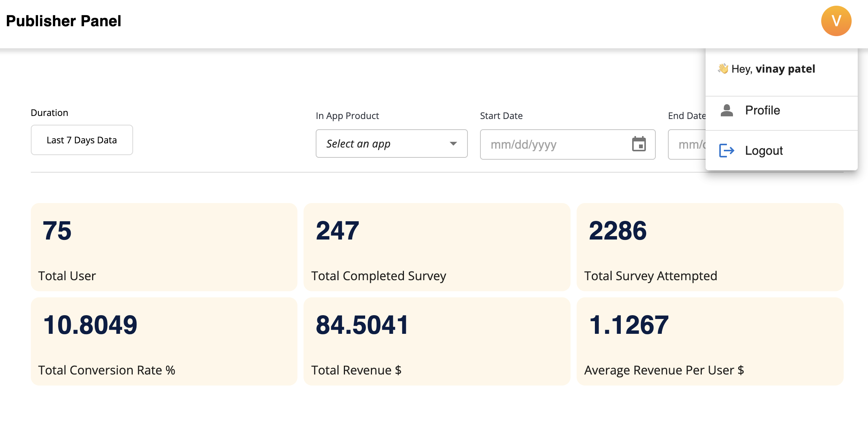Click the vinay patel greeting text
868x430 pixels.
coord(785,69)
